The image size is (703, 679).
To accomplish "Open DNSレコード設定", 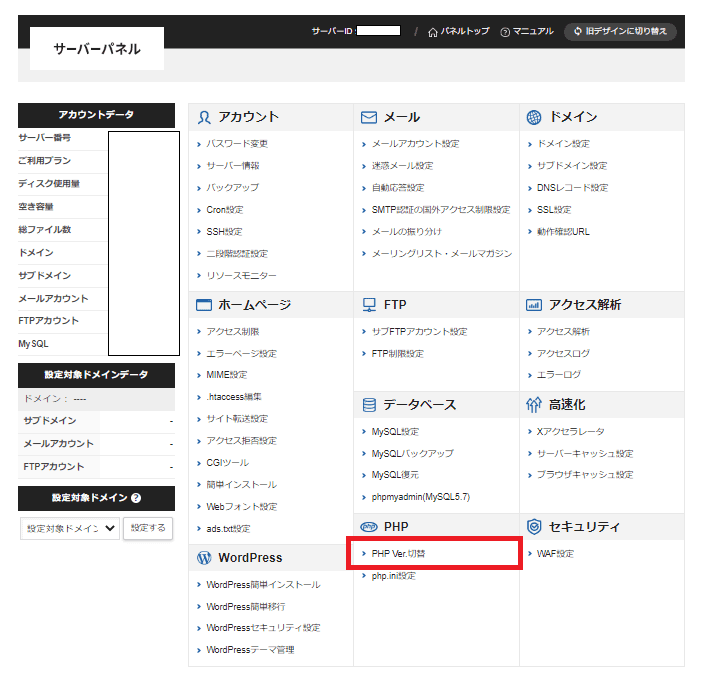I will [573, 188].
